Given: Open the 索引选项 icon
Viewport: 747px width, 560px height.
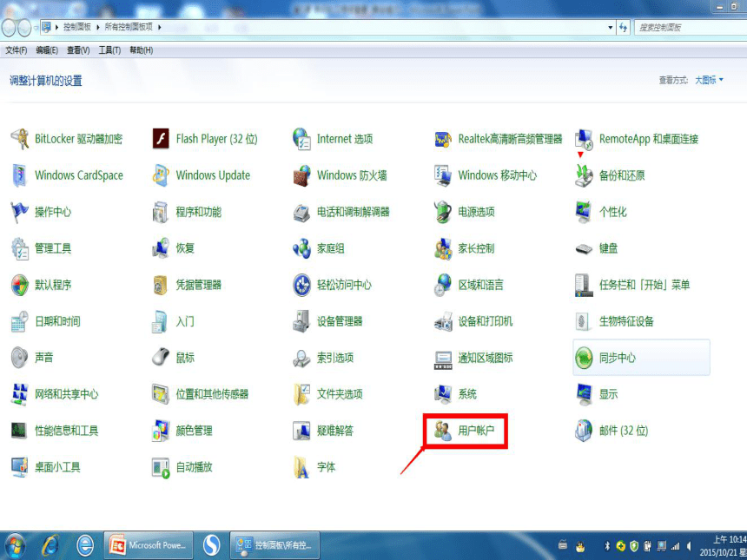Looking at the screenshot, I should 301,358.
